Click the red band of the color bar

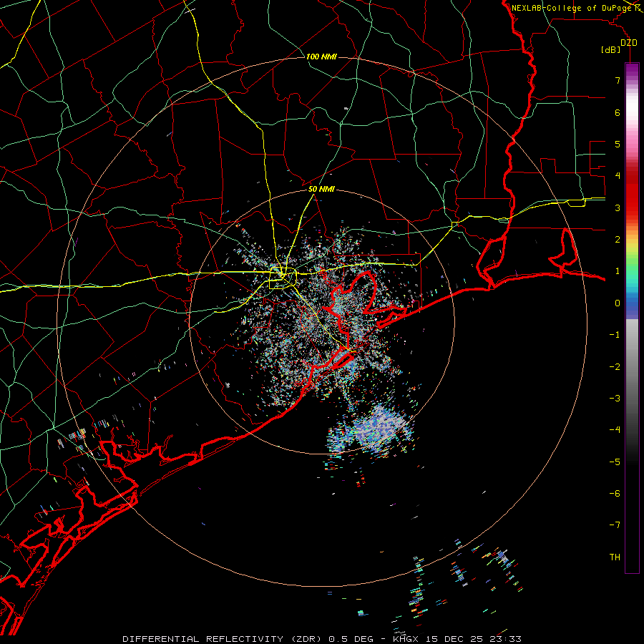coord(632,193)
